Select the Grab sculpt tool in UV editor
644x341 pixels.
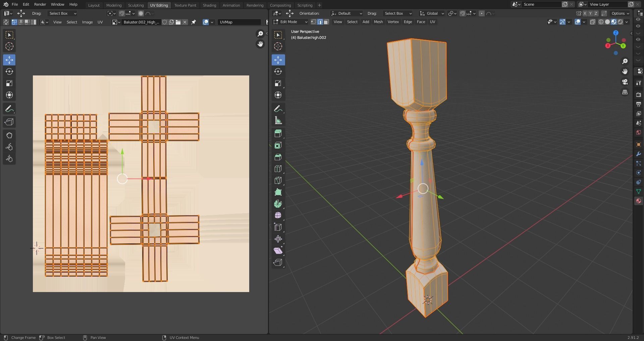pos(9,135)
